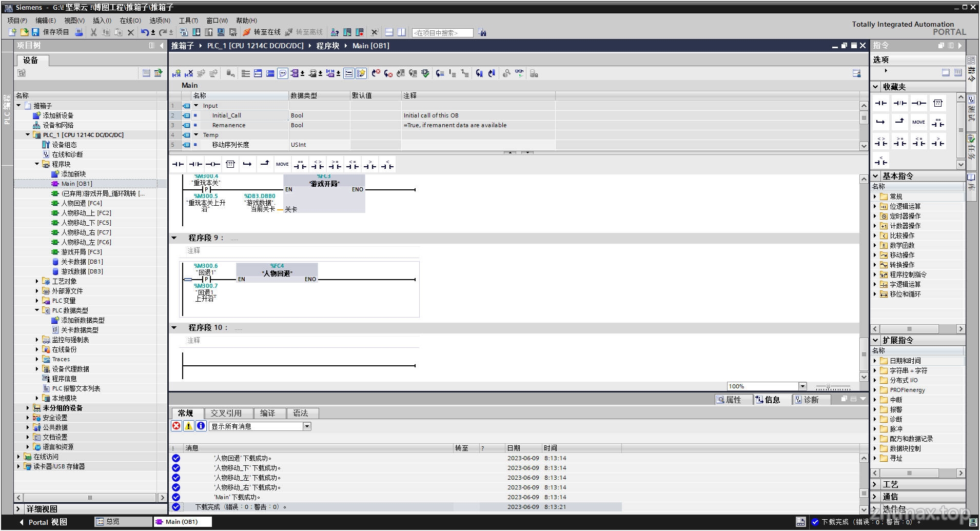Insert close branch from editor toolbar
The height and width of the screenshot is (531, 980).
point(265,165)
